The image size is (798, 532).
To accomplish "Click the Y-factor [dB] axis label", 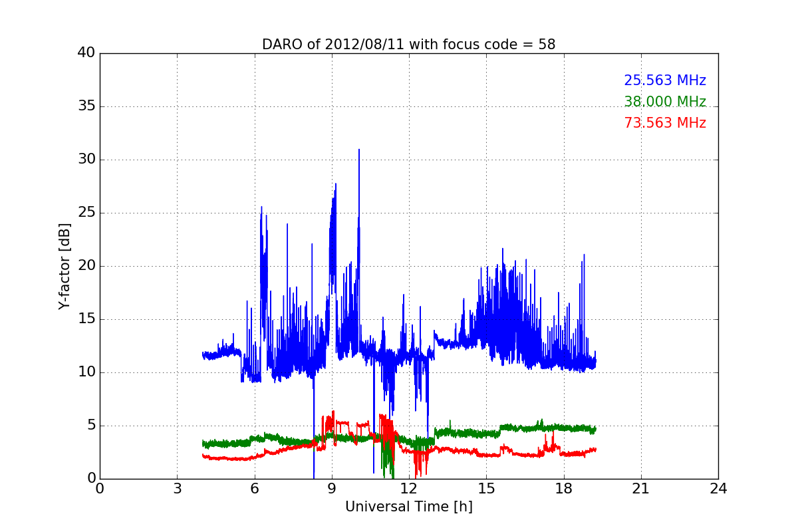I will coord(65,266).
